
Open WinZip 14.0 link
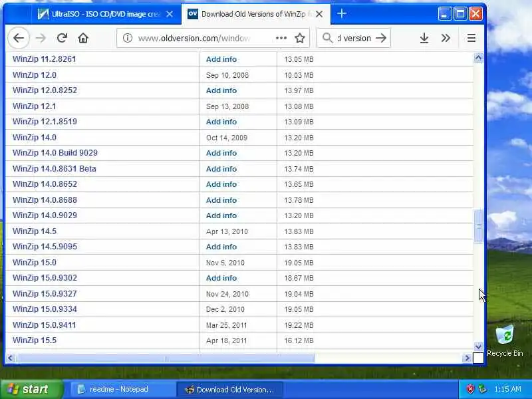tap(35, 138)
